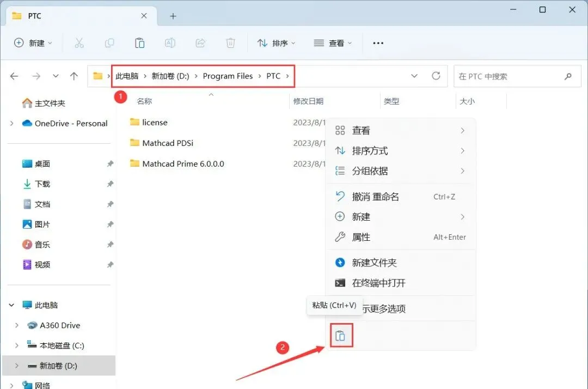Click pin icon next to 下载

click(x=110, y=184)
